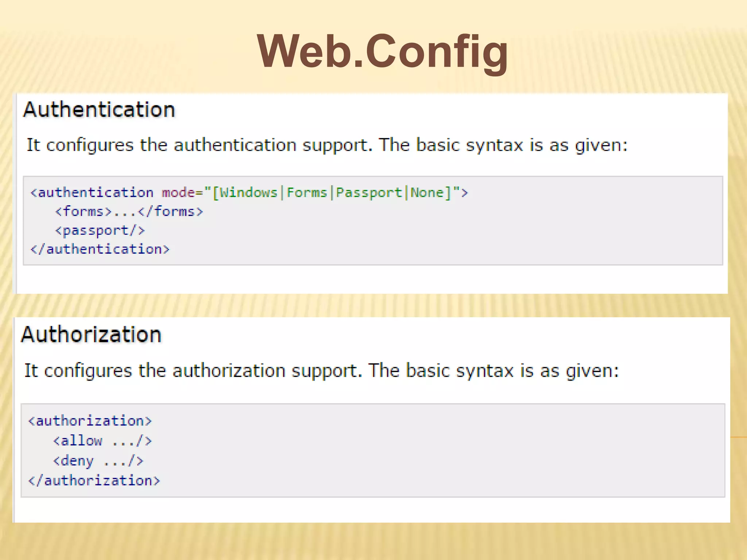Click the Web.Config slide title
Screen dimensions: 747x560
click(x=382, y=51)
